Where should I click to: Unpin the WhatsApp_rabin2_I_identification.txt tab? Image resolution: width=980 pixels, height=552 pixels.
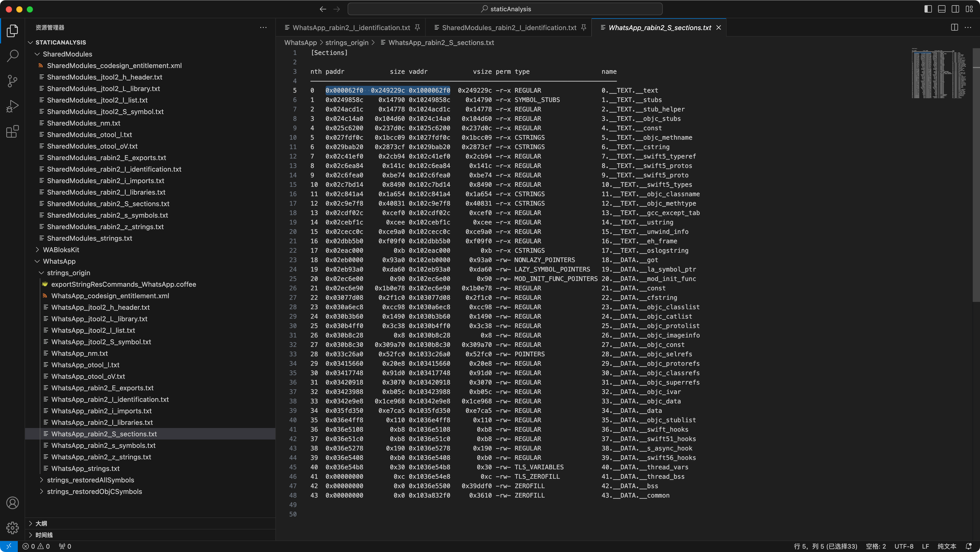point(417,27)
